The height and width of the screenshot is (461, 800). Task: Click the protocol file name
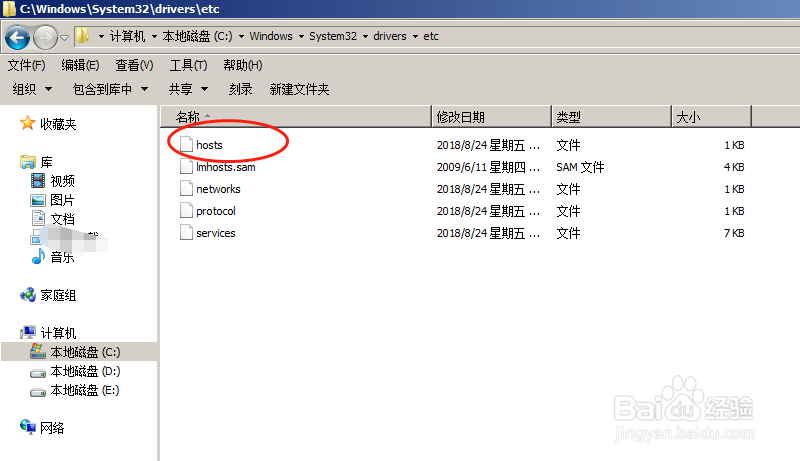coord(216,211)
